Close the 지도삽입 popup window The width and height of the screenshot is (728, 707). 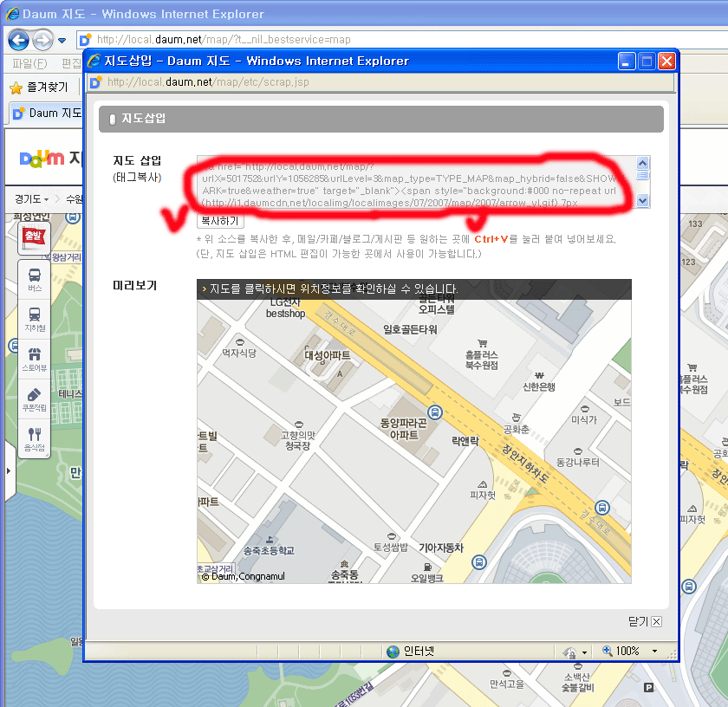click(x=666, y=62)
